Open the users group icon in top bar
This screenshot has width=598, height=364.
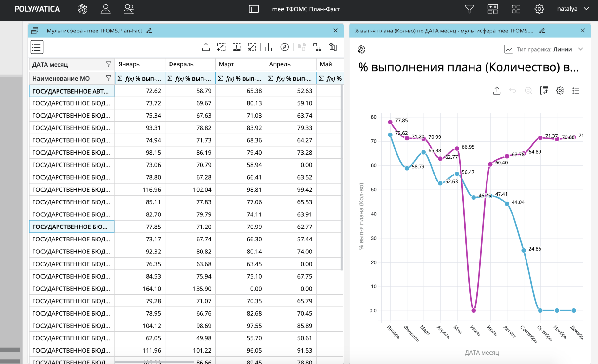point(129,9)
